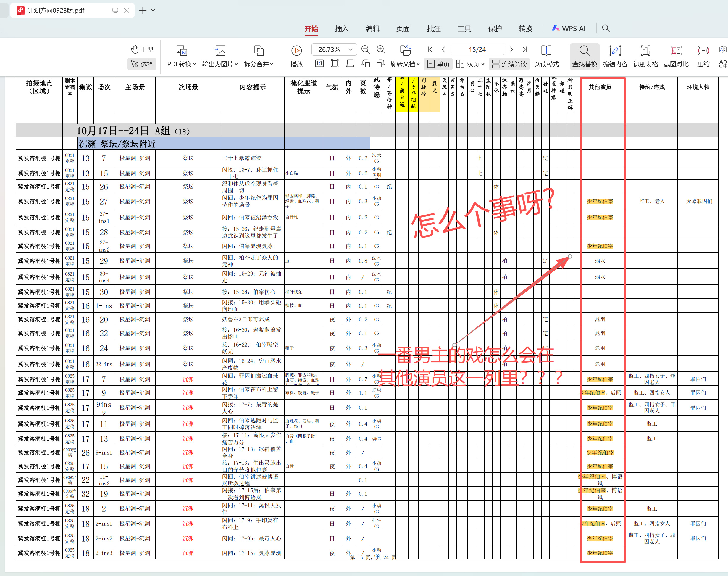Viewport: 728px width, 576px height.
Task: Expand the PDF转换 dropdown
Action: [x=181, y=64]
